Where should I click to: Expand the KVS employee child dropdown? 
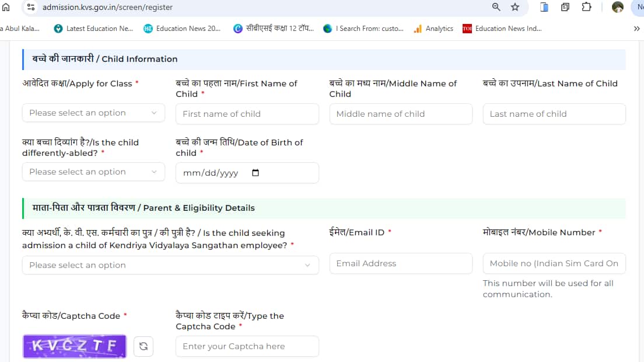[170, 265]
